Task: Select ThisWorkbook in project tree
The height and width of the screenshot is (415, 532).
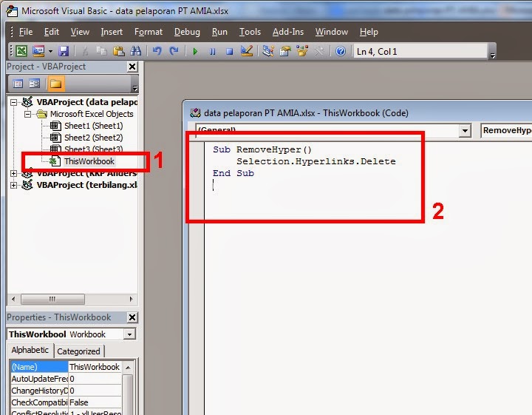Action: click(x=89, y=161)
